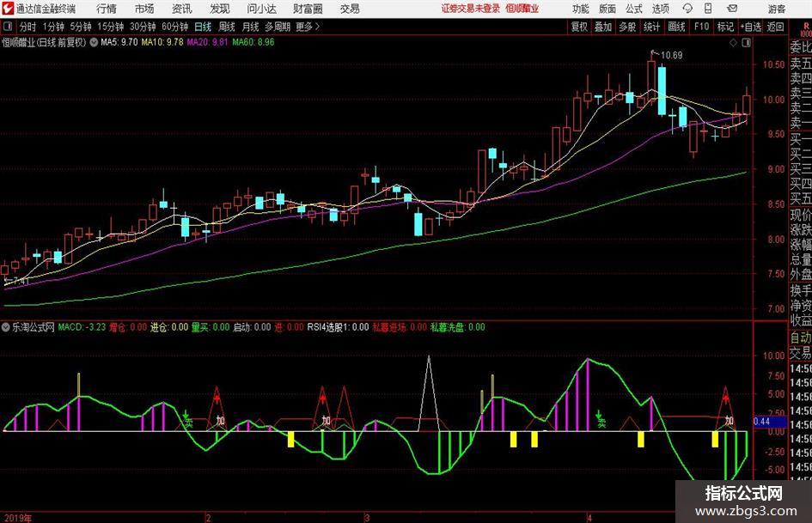Image resolution: width=812 pixels, height=523 pixels.
Task: Click the 10.69 high price marker
Action: click(671, 56)
